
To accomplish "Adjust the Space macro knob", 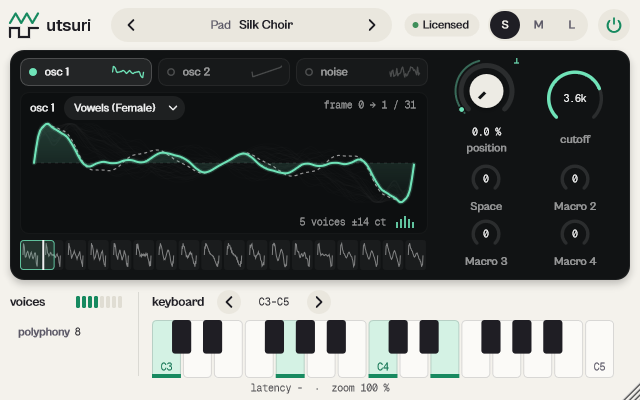I will (486, 179).
